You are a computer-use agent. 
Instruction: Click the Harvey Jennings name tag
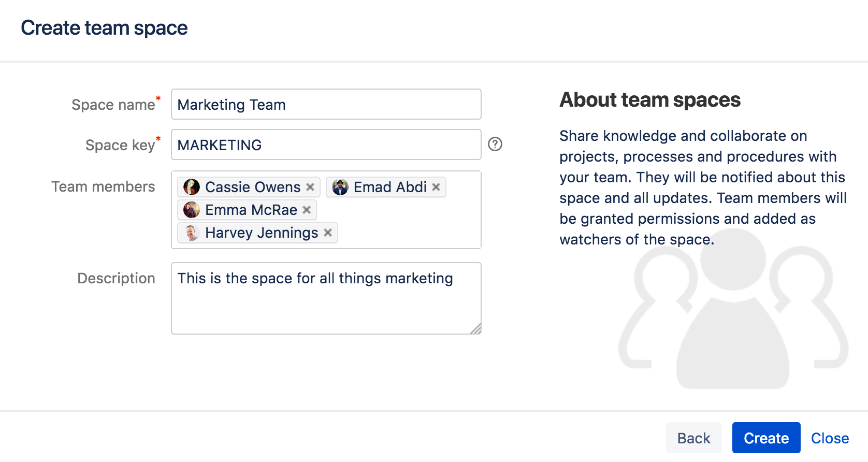[262, 233]
